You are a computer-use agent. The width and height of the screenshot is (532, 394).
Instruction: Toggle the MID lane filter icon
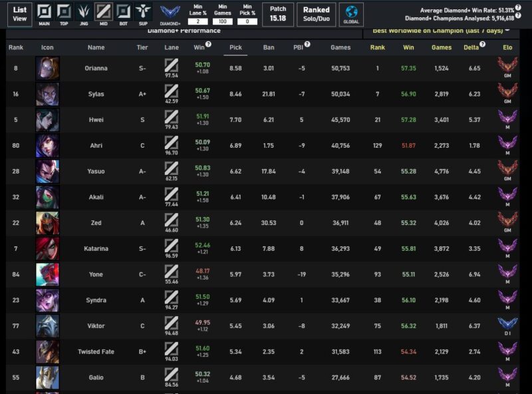coord(103,12)
